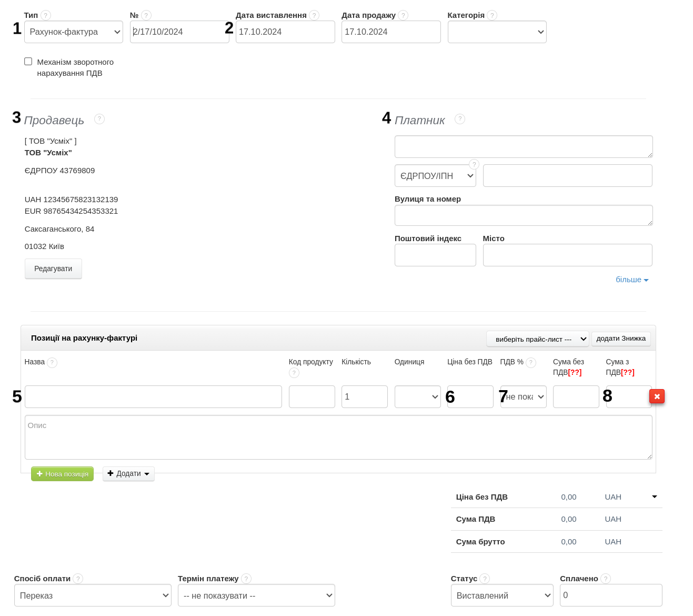Open the Категорія dropdown
Viewport: 693px width, 616px height.
point(497,32)
